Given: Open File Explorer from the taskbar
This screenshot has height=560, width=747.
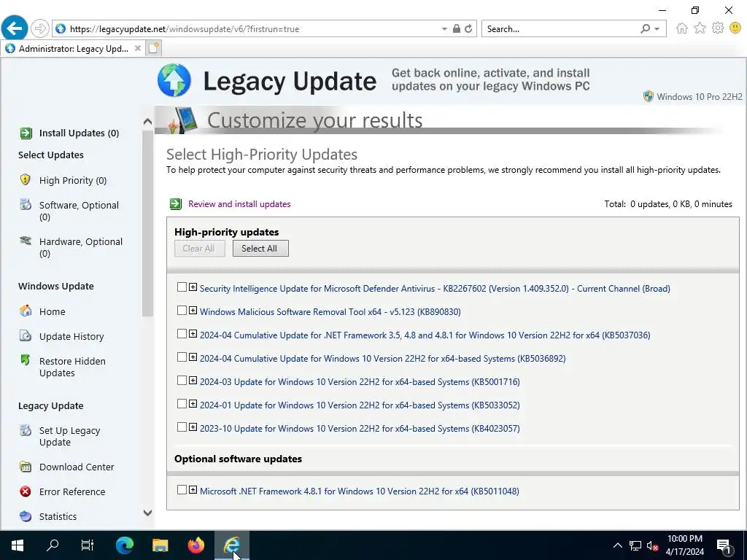Looking at the screenshot, I should coord(160,545).
